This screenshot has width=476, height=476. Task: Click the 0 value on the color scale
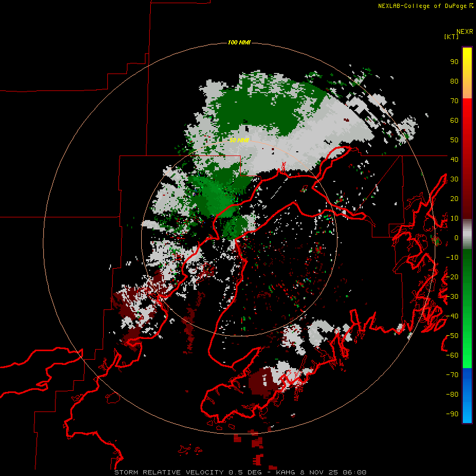pyautogui.click(x=456, y=237)
